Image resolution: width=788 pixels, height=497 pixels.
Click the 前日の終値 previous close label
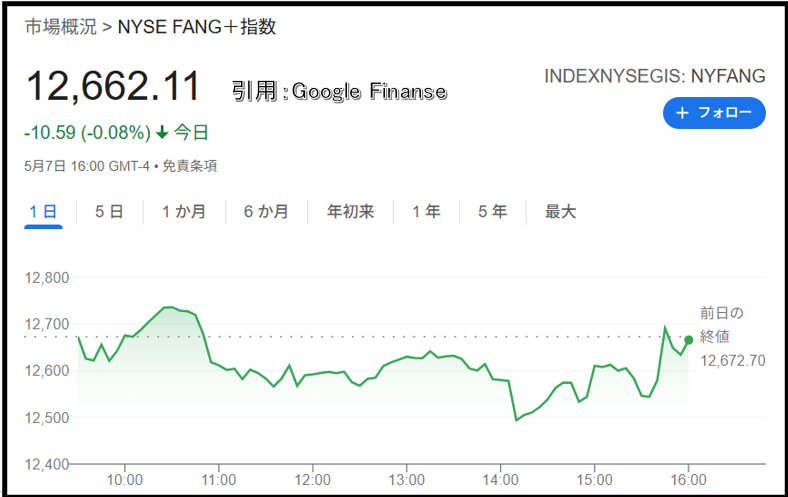pos(722,325)
